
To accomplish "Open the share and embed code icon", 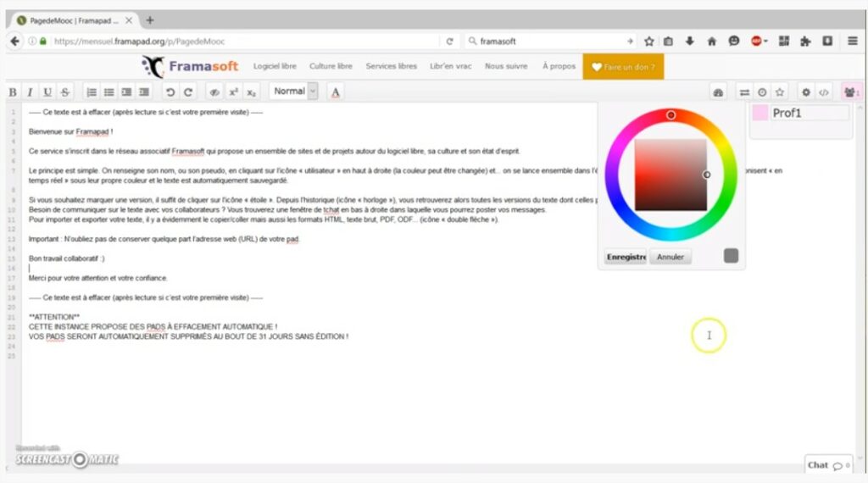I will pyautogui.click(x=823, y=92).
